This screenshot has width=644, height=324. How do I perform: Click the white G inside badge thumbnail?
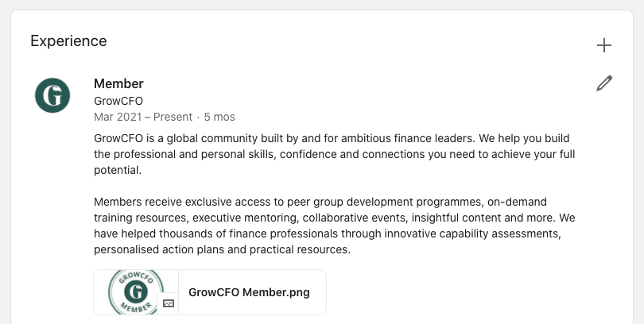[136, 292]
